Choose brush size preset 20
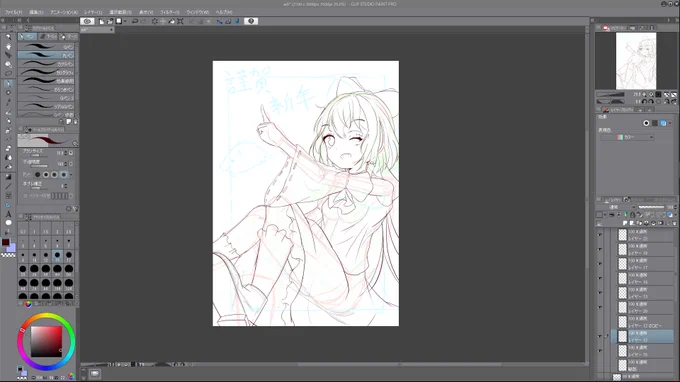This screenshot has height=382, width=680. (x=23, y=270)
